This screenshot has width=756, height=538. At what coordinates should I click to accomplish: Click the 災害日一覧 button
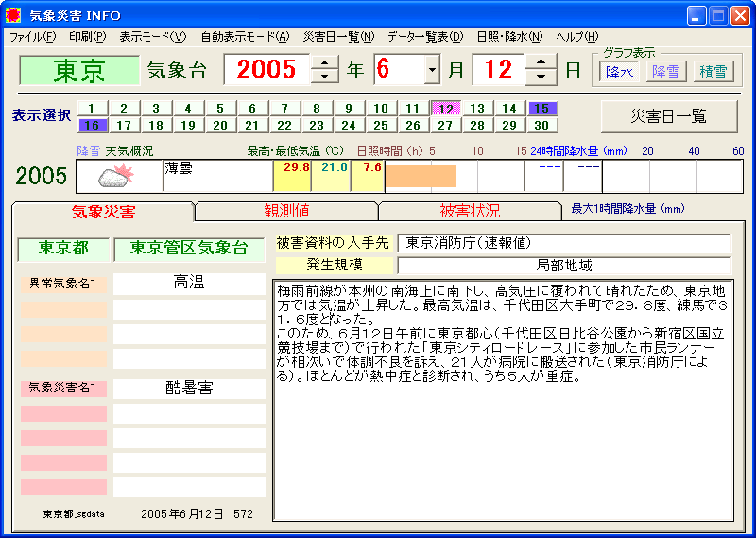pyautogui.click(x=669, y=116)
